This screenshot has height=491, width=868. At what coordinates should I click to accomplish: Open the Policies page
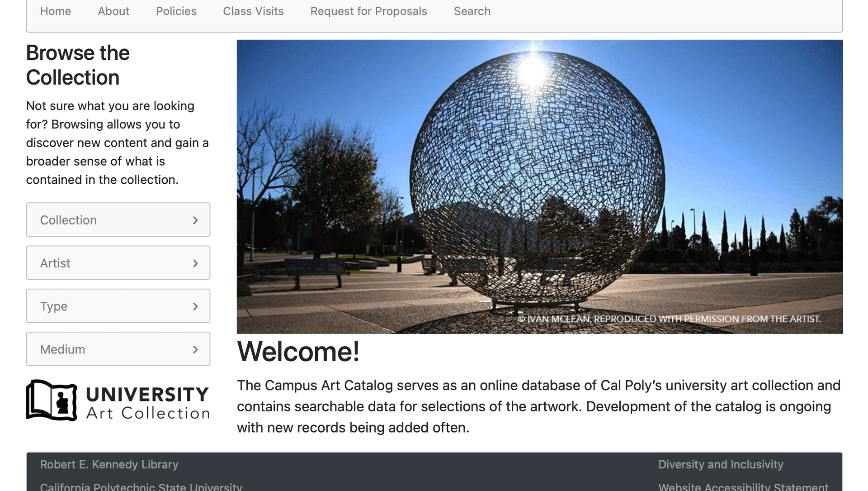click(176, 11)
